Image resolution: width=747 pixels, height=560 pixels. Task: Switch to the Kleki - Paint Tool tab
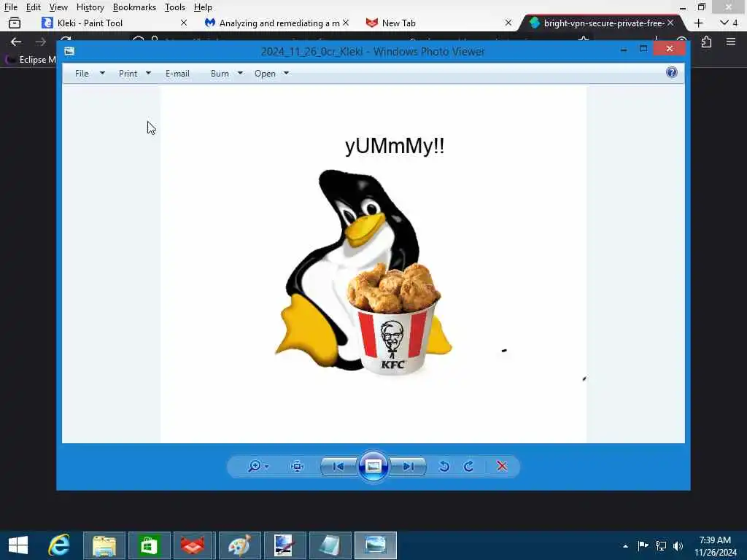click(115, 23)
